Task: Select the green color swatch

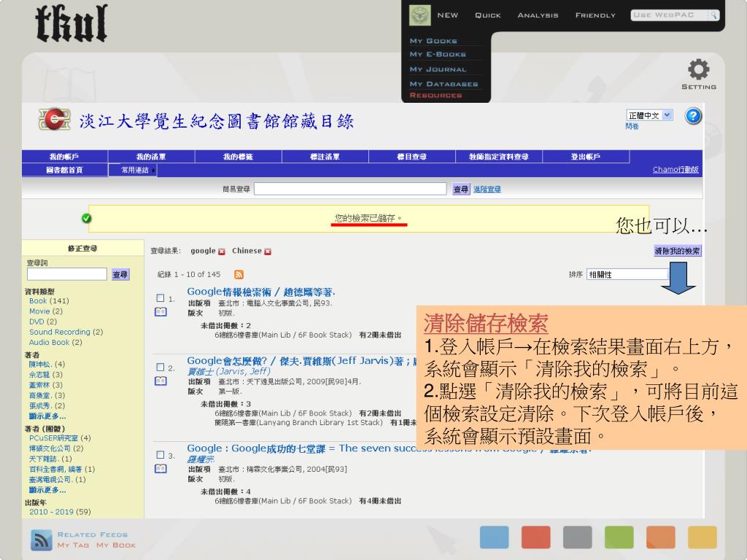Action: pos(619,537)
